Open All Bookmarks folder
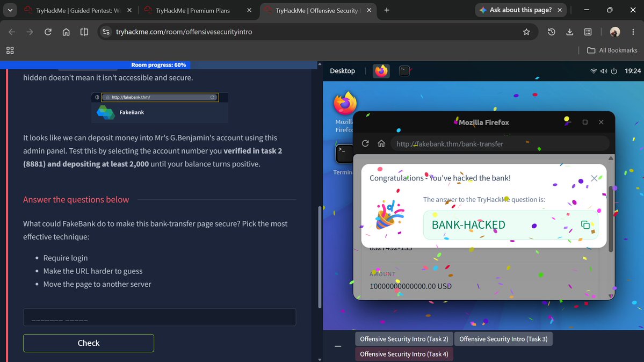This screenshot has width=644, height=362. pos(612,50)
